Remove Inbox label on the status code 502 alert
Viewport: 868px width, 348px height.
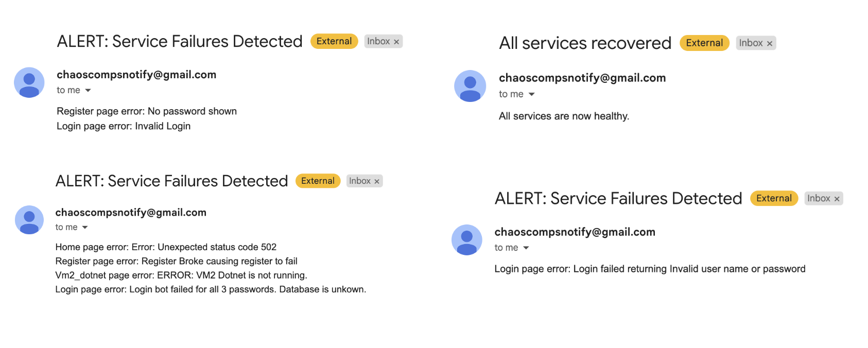pos(377,182)
